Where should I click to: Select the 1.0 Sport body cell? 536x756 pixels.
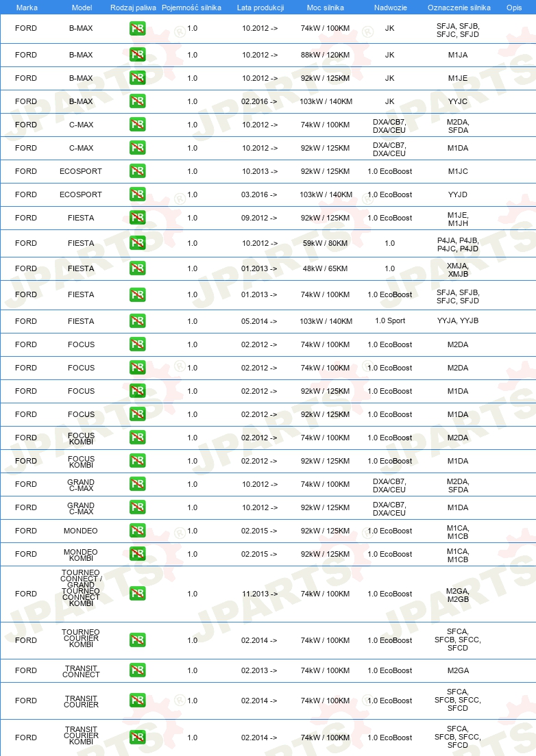(390, 320)
